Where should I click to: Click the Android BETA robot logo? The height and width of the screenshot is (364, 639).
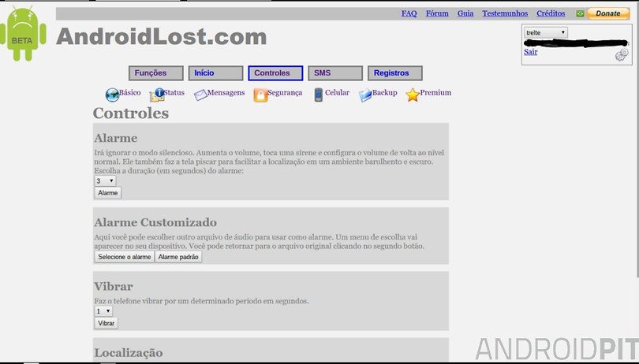click(23, 34)
